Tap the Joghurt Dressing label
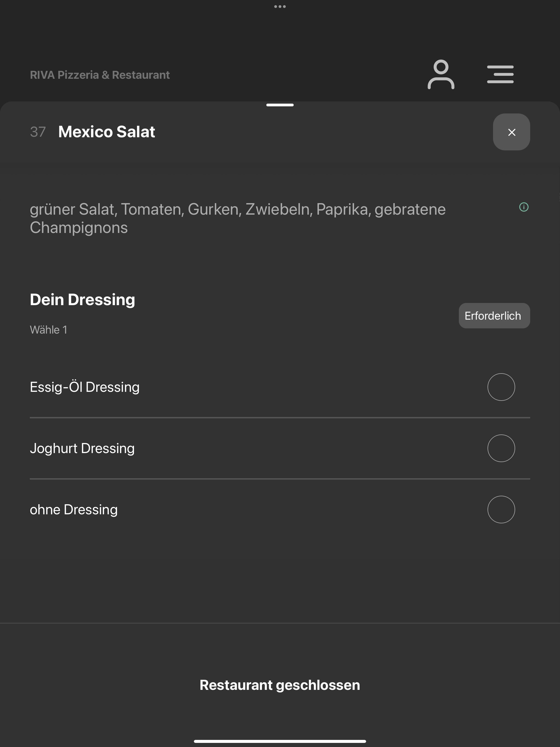 click(x=82, y=448)
